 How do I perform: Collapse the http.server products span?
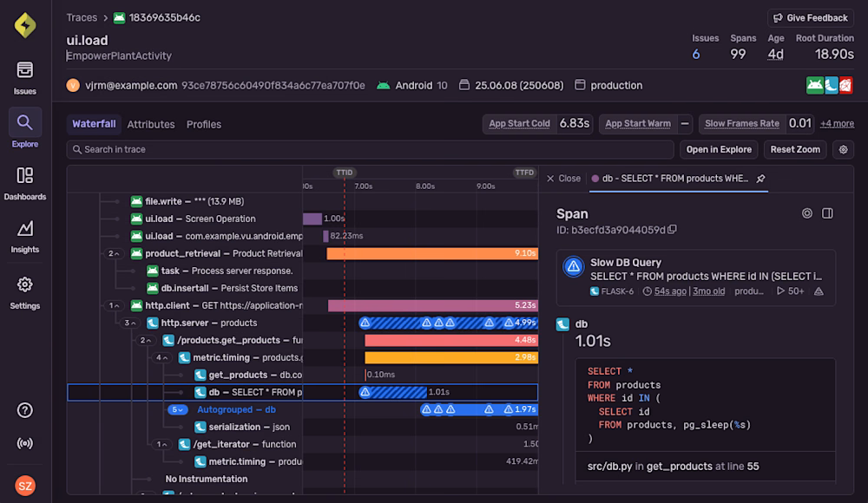point(130,323)
